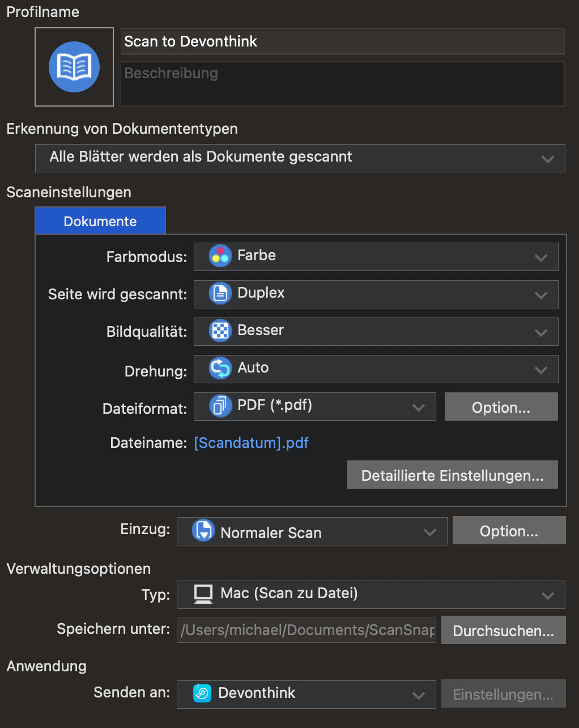Click the Devonthink application icon
579x728 pixels.
click(x=202, y=693)
